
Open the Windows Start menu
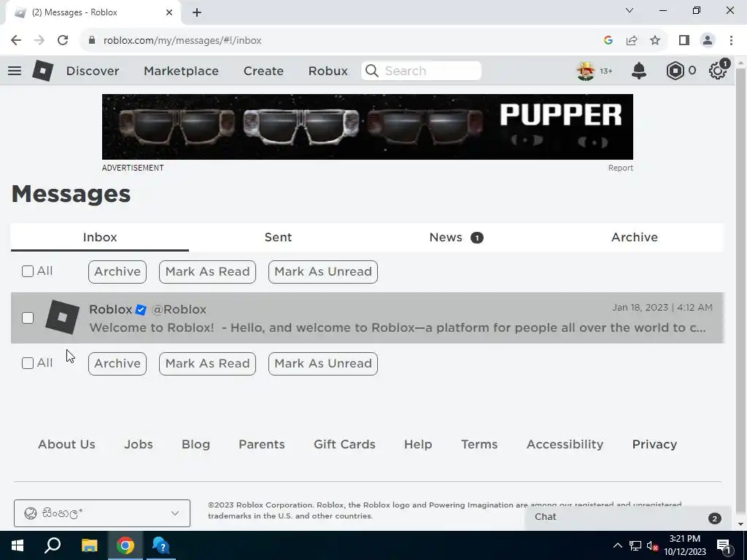18,545
